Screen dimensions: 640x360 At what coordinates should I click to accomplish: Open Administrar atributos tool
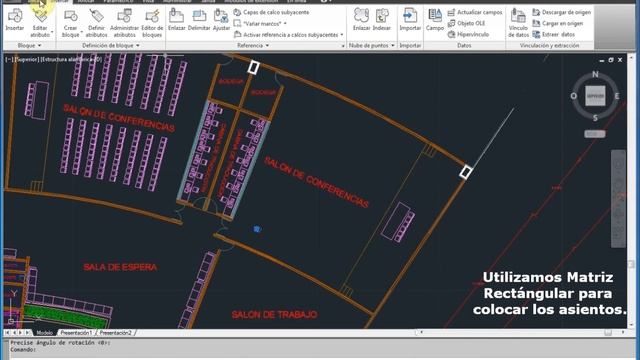point(124,16)
